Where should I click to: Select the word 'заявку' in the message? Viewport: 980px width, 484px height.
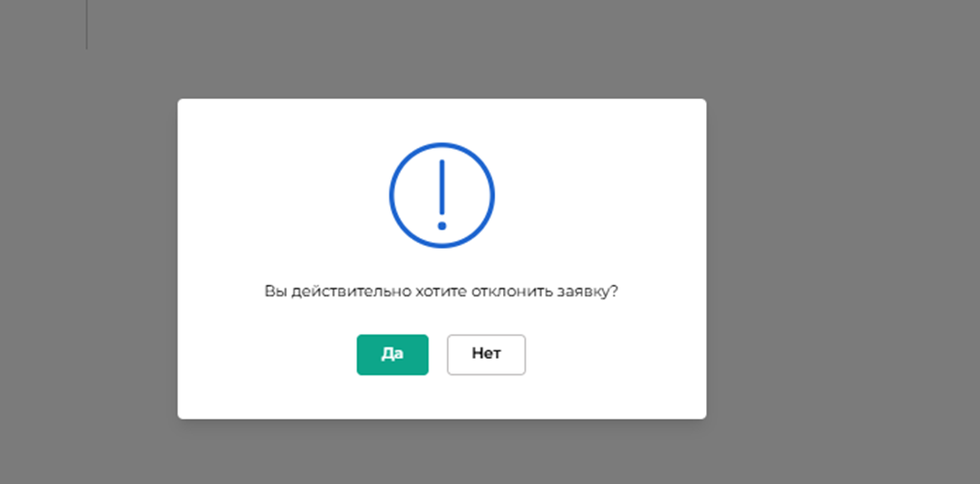pyautogui.click(x=583, y=292)
